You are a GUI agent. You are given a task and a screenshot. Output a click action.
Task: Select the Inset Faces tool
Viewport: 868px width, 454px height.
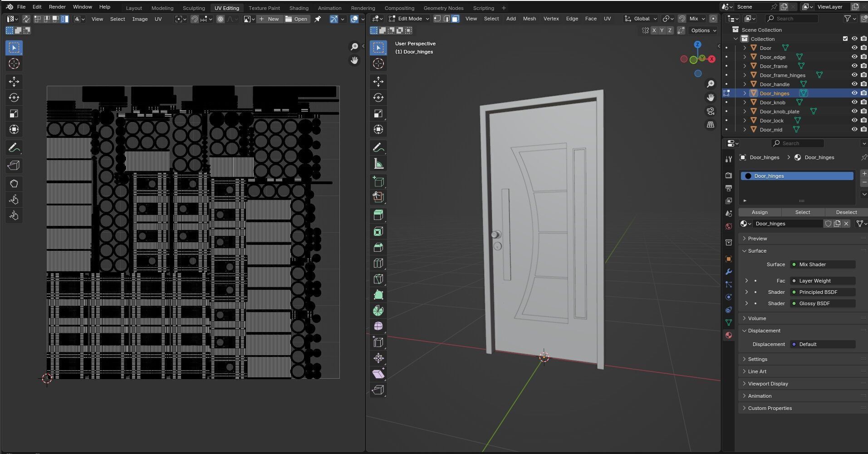pyautogui.click(x=378, y=231)
